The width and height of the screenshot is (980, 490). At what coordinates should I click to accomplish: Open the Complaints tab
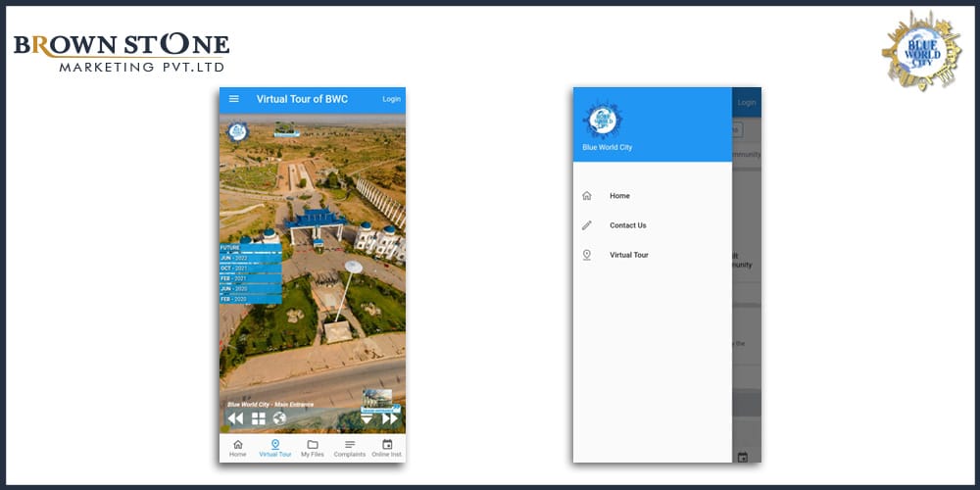[x=350, y=448]
